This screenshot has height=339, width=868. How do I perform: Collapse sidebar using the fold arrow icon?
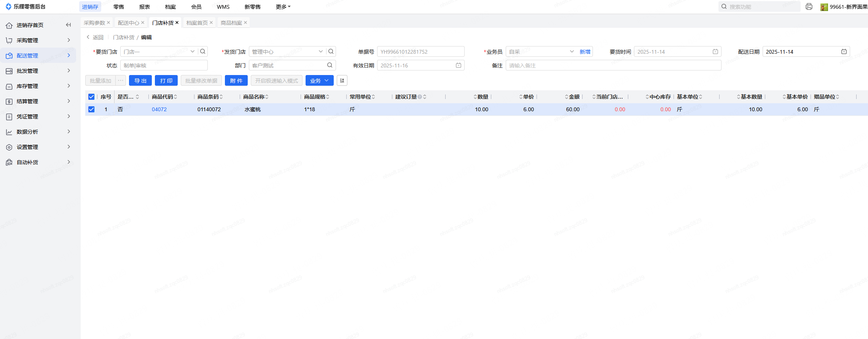pyautogui.click(x=68, y=25)
